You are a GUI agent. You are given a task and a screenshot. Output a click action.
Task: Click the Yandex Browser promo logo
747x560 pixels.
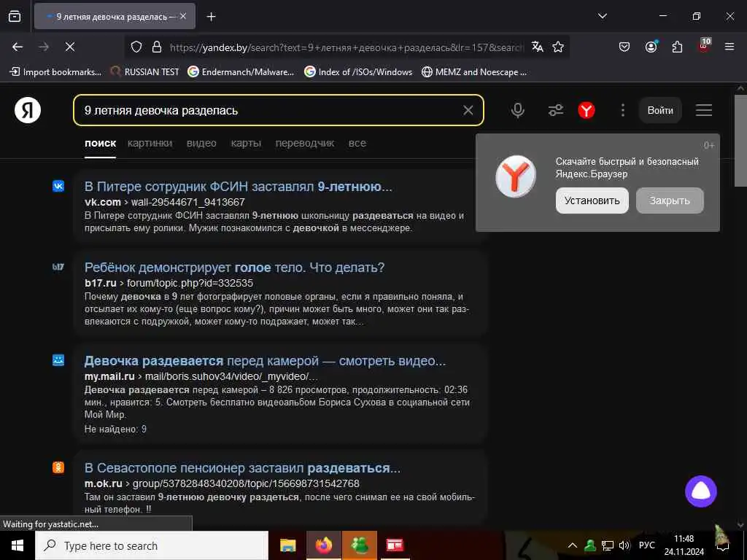[516, 176]
